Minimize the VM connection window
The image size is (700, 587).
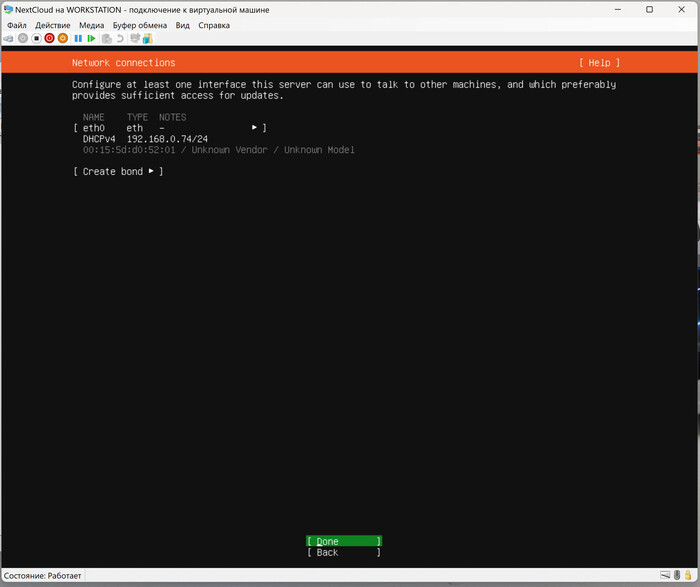tap(618, 9)
